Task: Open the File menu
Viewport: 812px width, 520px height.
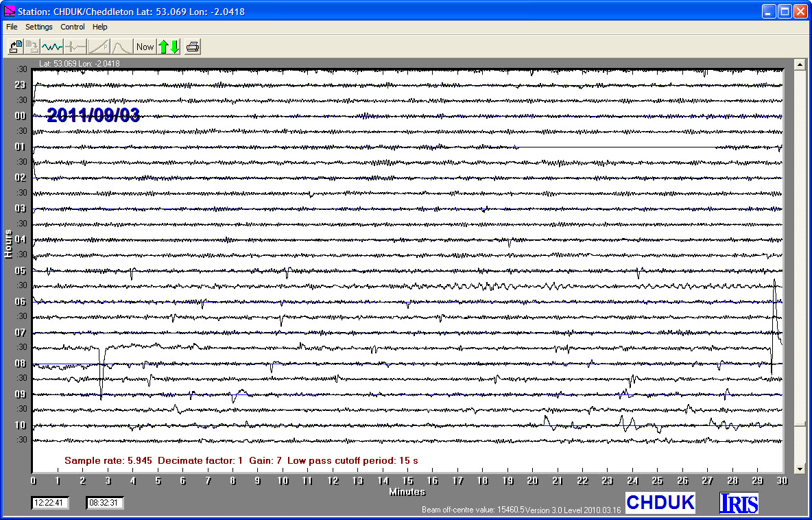Action: pyautogui.click(x=12, y=27)
